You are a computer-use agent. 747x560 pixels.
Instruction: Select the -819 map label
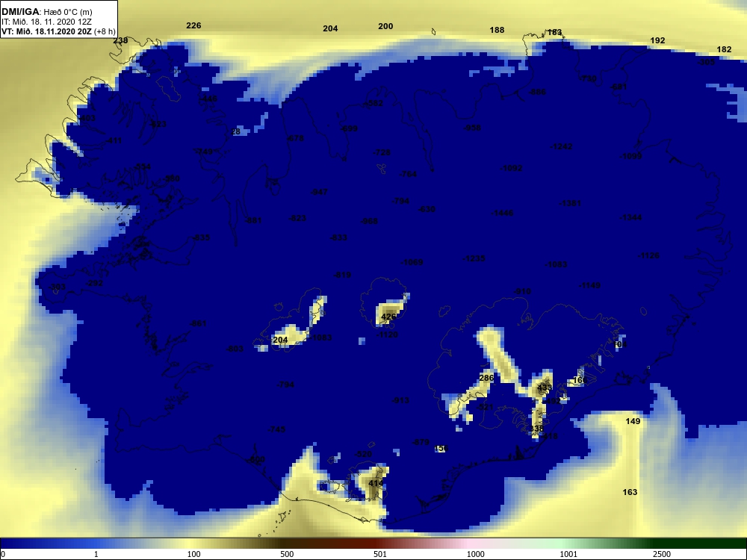tap(342, 275)
